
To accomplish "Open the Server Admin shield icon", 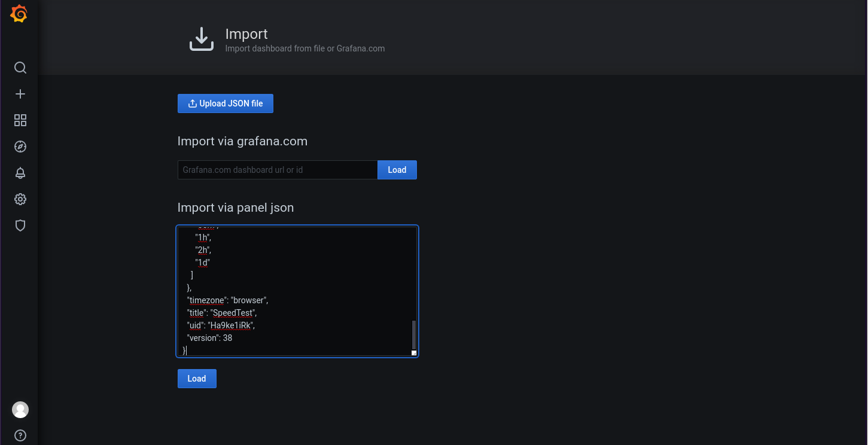I will click(20, 225).
